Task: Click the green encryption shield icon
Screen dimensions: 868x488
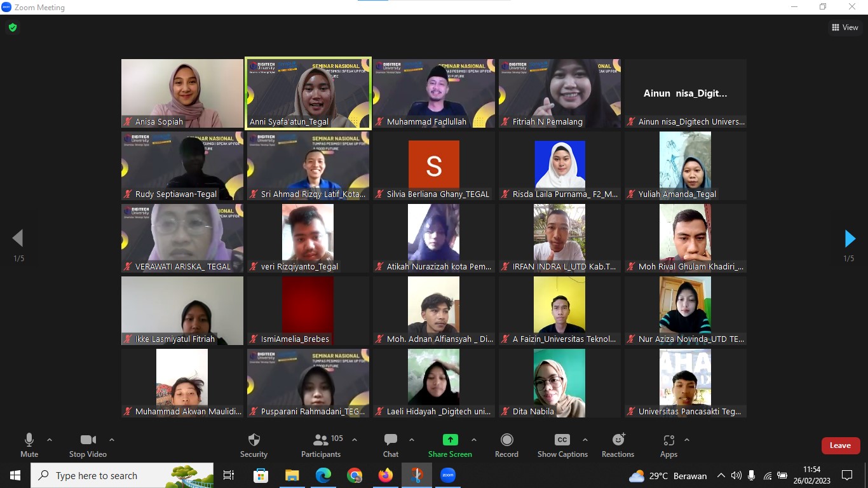Action: click(12, 27)
